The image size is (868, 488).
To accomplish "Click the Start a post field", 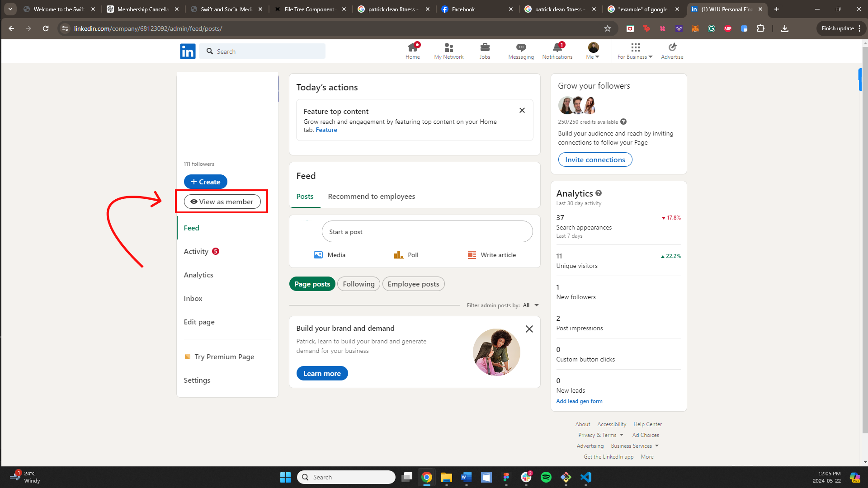I will point(427,232).
